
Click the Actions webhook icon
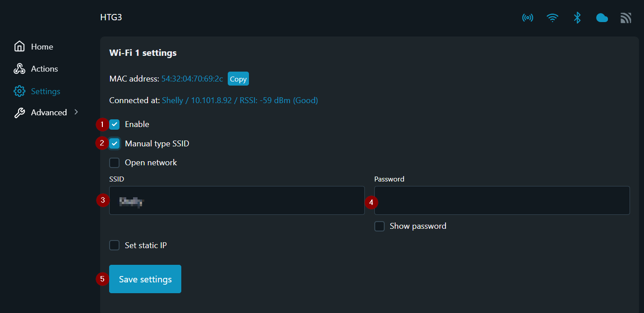(19, 69)
